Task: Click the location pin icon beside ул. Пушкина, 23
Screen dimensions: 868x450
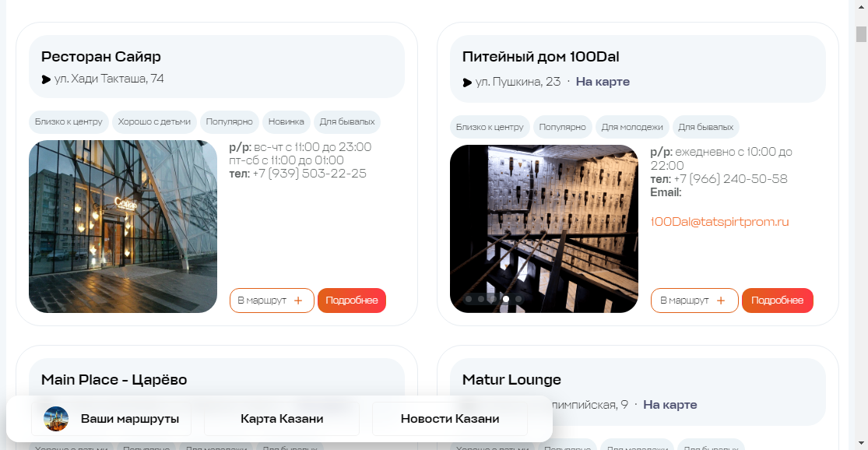Action: coord(467,83)
